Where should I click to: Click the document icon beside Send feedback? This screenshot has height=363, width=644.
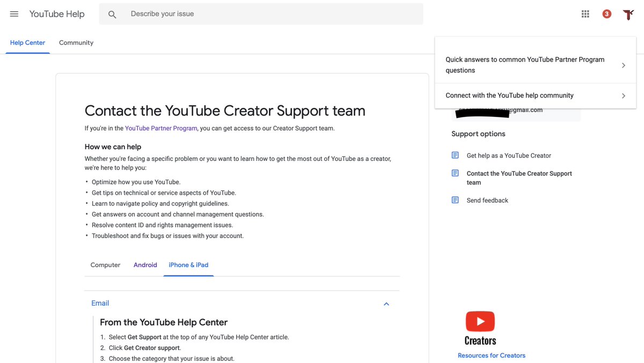[455, 200]
